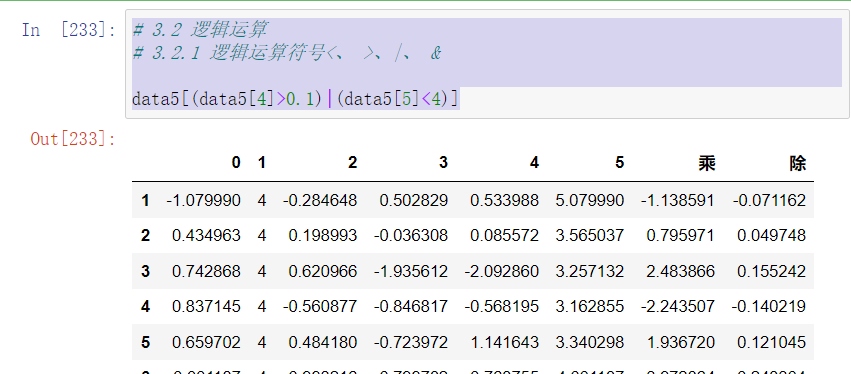Screen dimensions: 851x374
Task: Click cell value -1.935612
Action: coord(411,271)
